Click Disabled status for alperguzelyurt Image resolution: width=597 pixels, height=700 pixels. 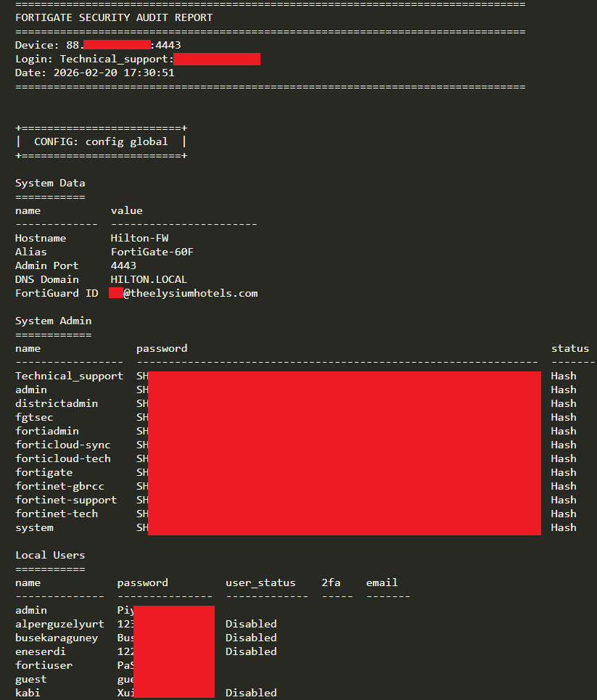[x=251, y=624]
